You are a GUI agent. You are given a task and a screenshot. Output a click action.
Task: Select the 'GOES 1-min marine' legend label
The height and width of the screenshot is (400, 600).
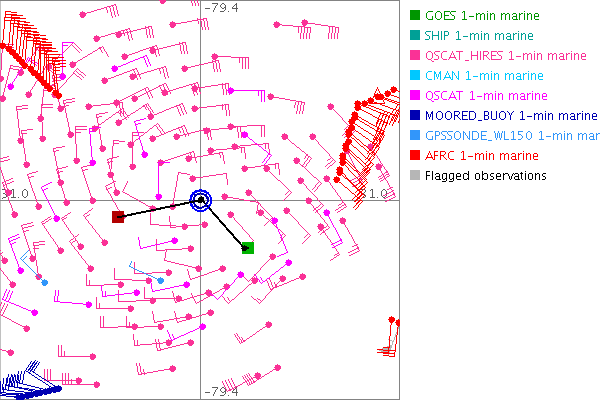pyautogui.click(x=482, y=15)
